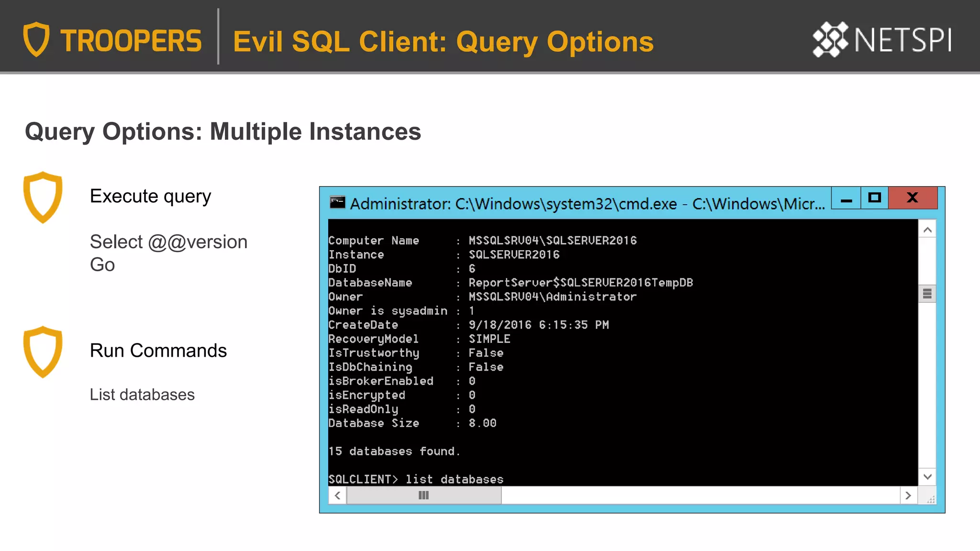This screenshot has height=551, width=980.
Task: Click the shield bullet beside Execute query
Action: pyautogui.click(x=43, y=197)
